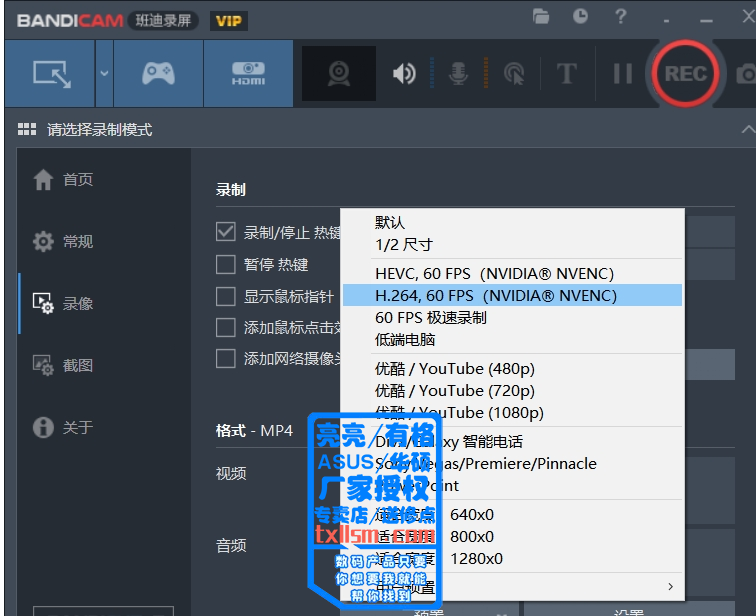Choose the 800x0 width preset
Screen dimensions: 756x616
point(512,536)
